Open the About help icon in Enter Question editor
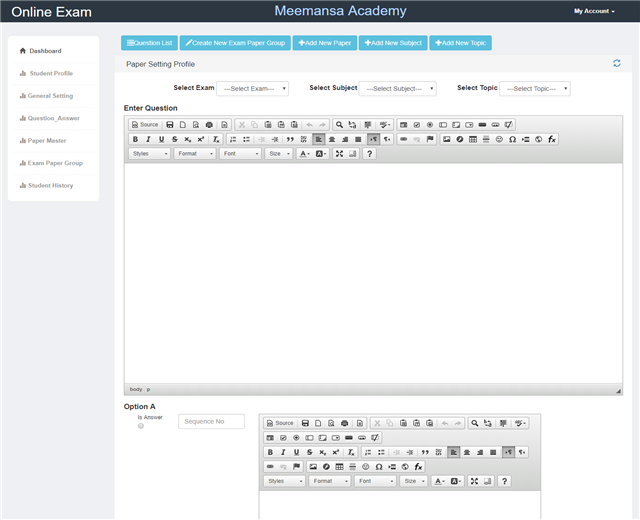 click(369, 153)
